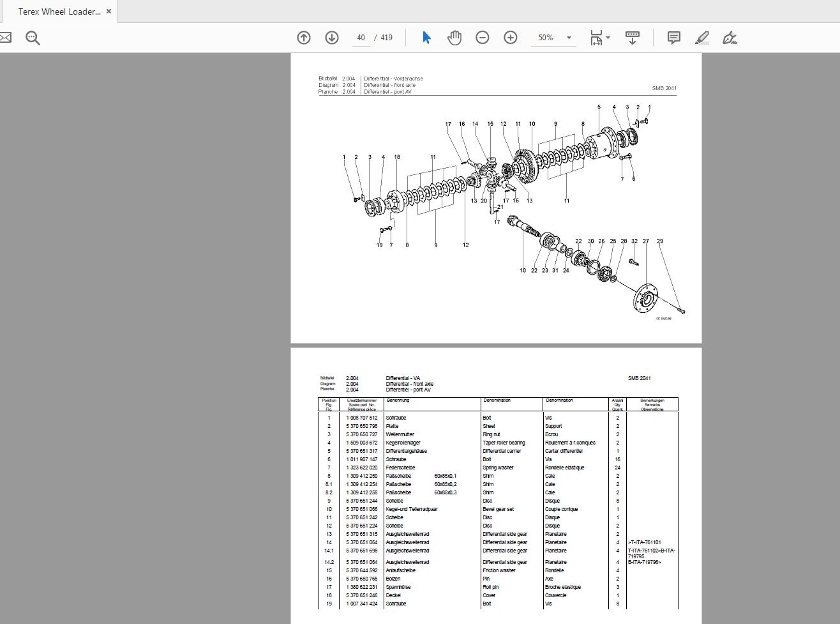Zoom out using the minus icon
Viewport: 840px width, 624px height.
[x=482, y=38]
